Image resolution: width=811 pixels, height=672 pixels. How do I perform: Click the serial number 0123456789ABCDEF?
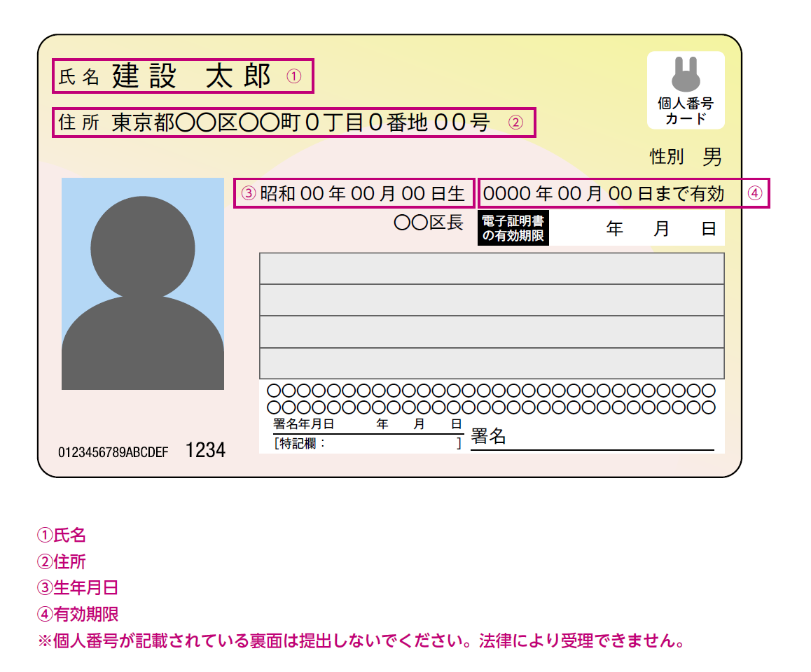pos(113,452)
